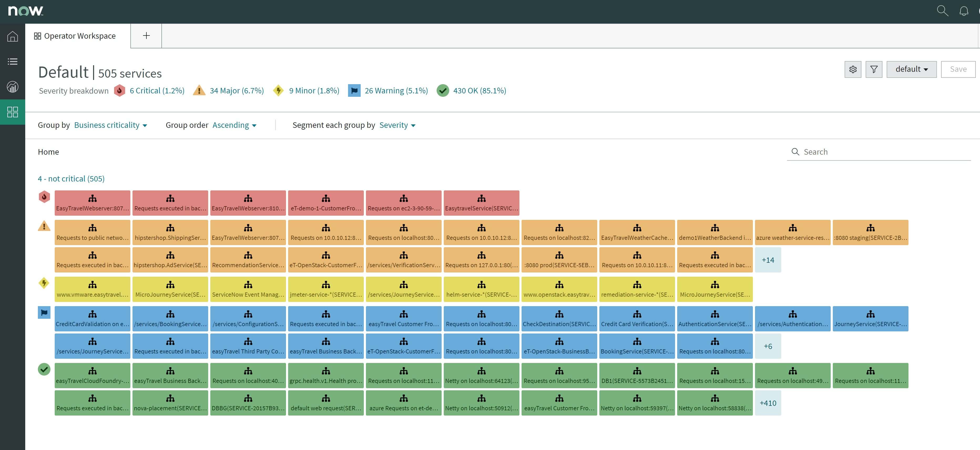Open CreditCardValidation warning tile
This screenshot has width=980, height=450.
tap(93, 319)
